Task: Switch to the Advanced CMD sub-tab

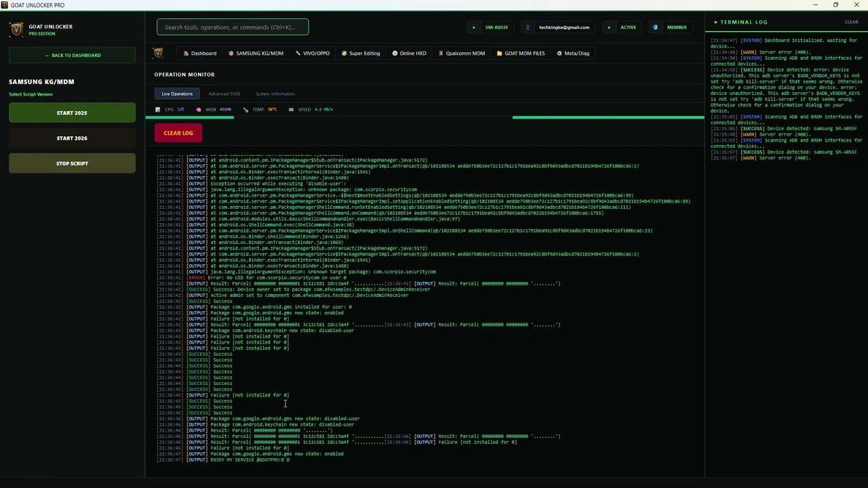Action: 224,94
